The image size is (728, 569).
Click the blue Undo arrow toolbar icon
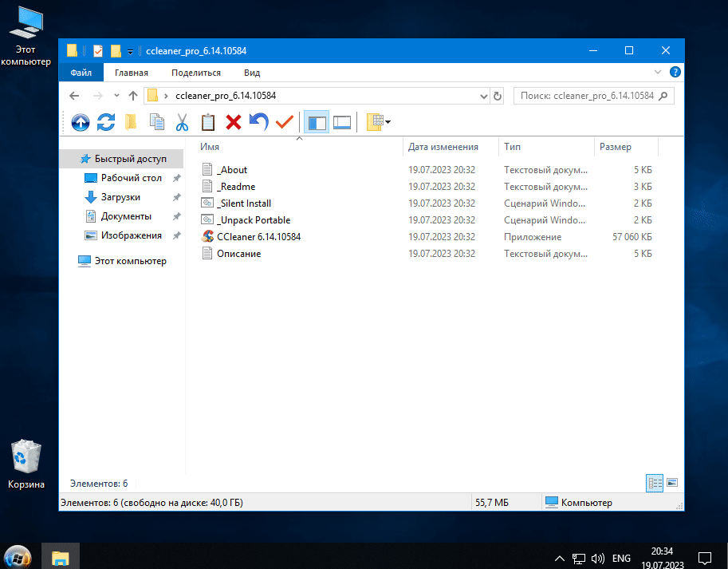coord(259,121)
